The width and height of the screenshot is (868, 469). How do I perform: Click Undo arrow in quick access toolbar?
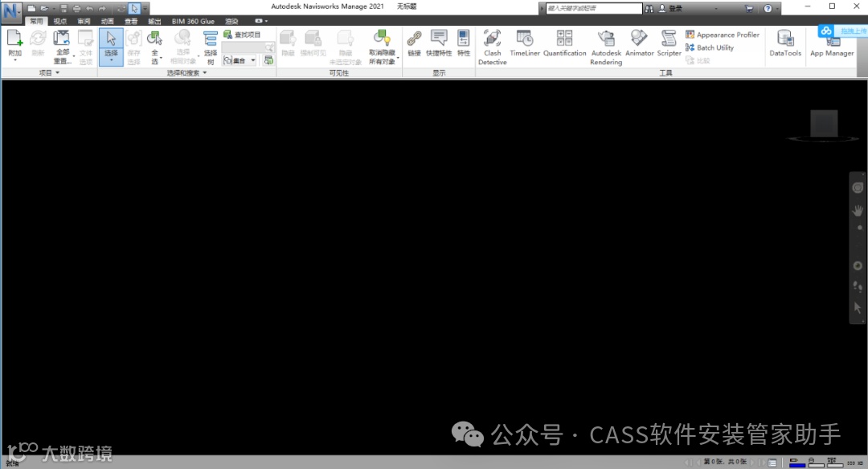click(90, 8)
